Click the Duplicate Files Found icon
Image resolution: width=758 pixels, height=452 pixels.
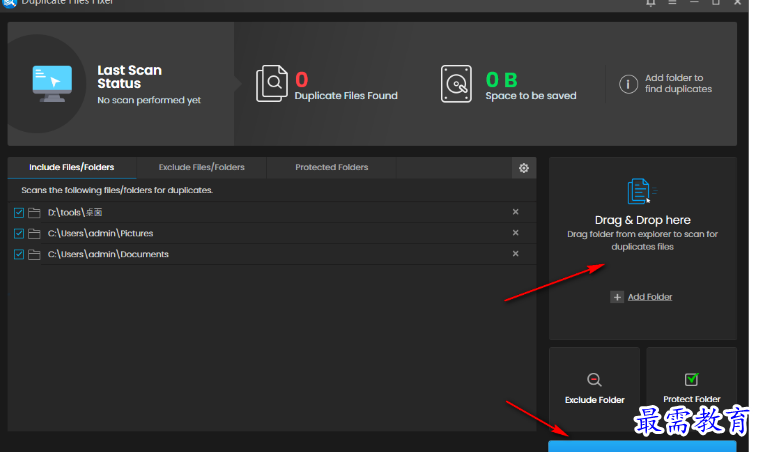click(x=272, y=84)
